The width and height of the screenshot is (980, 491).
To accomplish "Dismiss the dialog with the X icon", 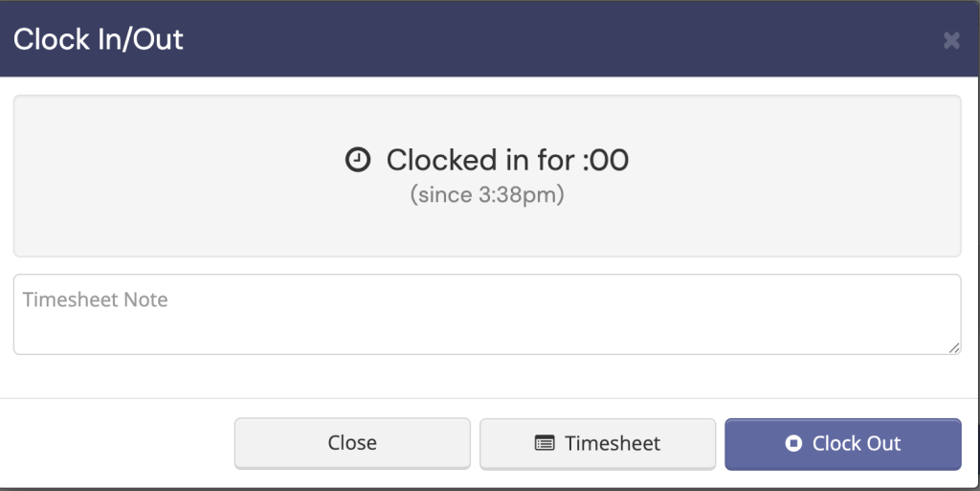I will [951, 40].
